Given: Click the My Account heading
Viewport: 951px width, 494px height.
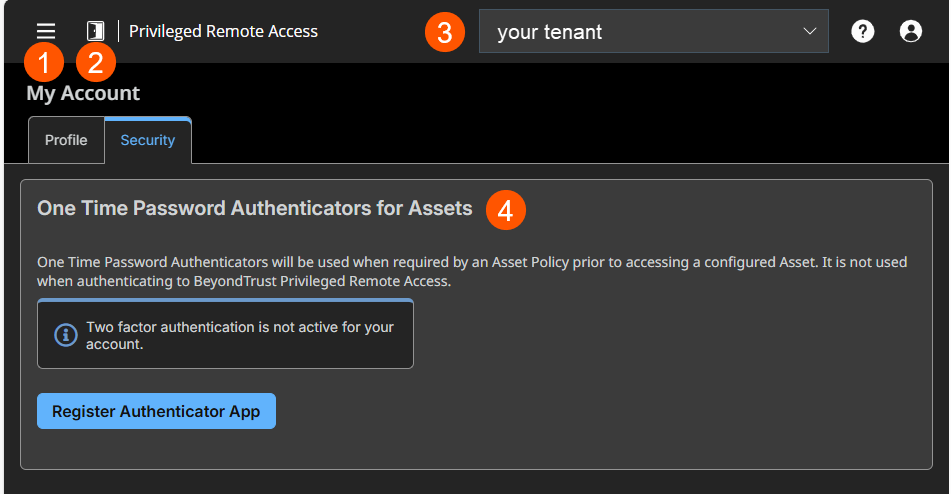Looking at the screenshot, I should pyautogui.click(x=83, y=93).
